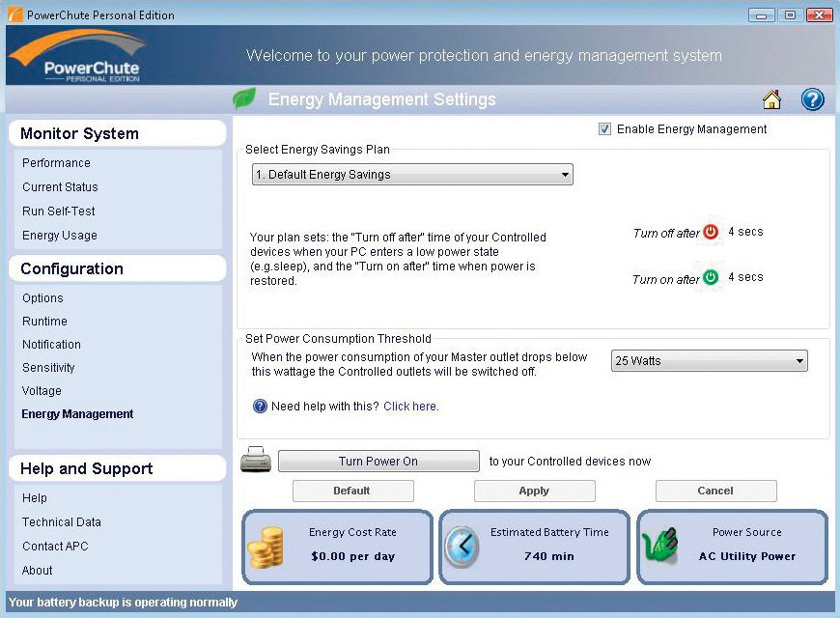Click the Help and Support section header
The height and width of the screenshot is (618, 840).
(x=118, y=468)
